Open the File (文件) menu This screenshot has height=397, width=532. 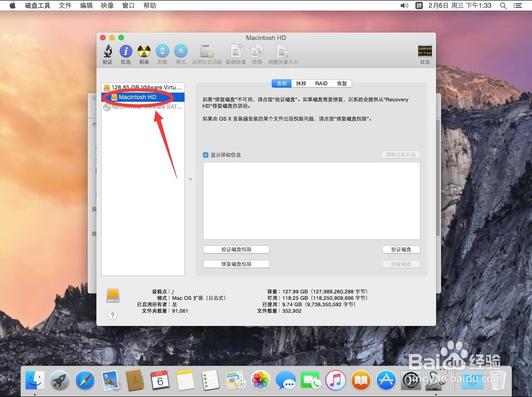(x=65, y=5)
